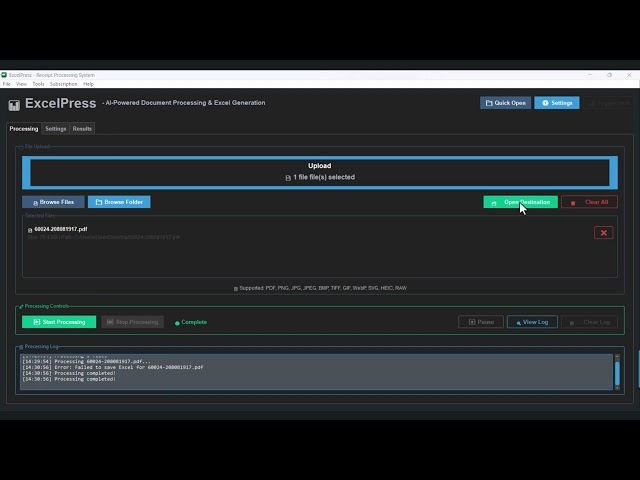Select the 60024-208081917.pdf file name

[61, 229]
